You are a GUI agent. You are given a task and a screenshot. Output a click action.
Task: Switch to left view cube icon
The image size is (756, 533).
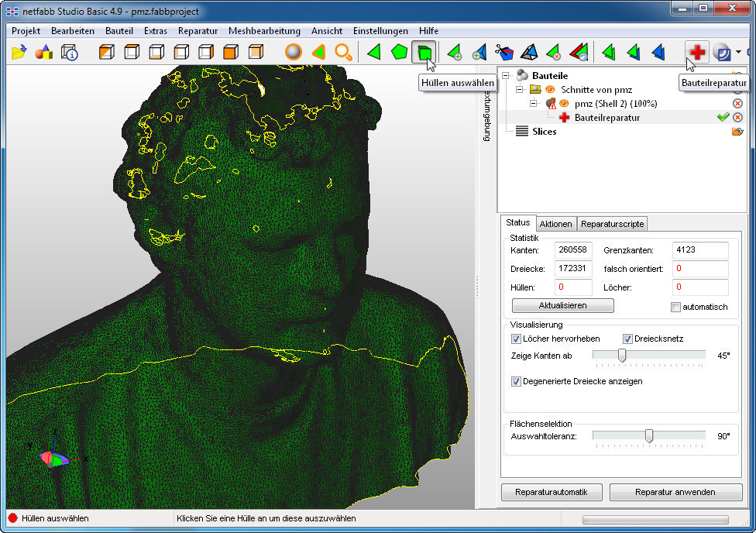(181, 52)
